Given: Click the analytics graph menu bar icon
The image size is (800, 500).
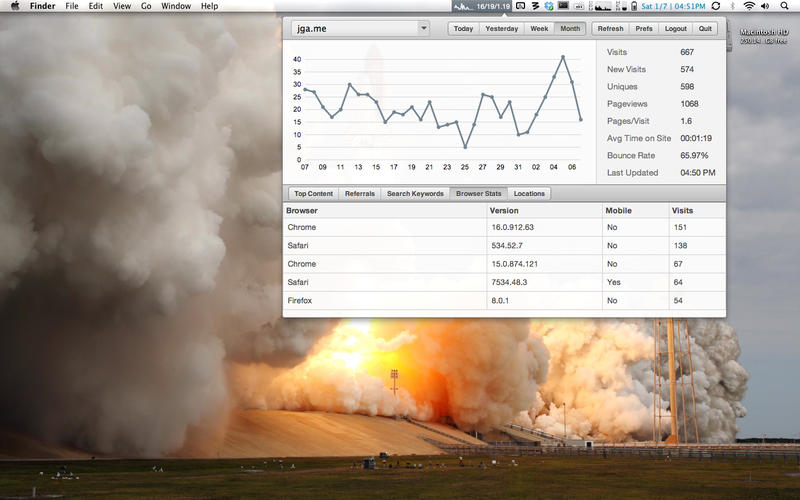Looking at the screenshot, I should tap(462, 6).
